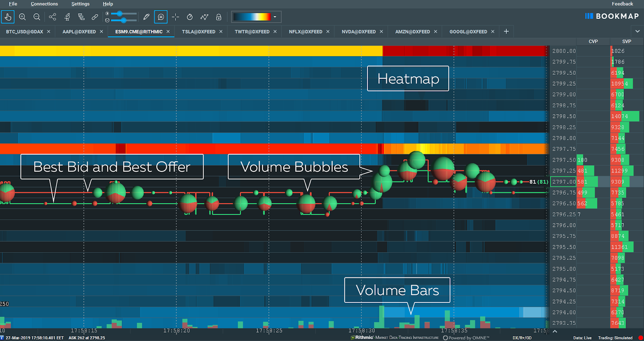The height and width of the screenshot is (341, 644).
Task: Click the zoom out magnifier icon
Action: pos(37,17)
